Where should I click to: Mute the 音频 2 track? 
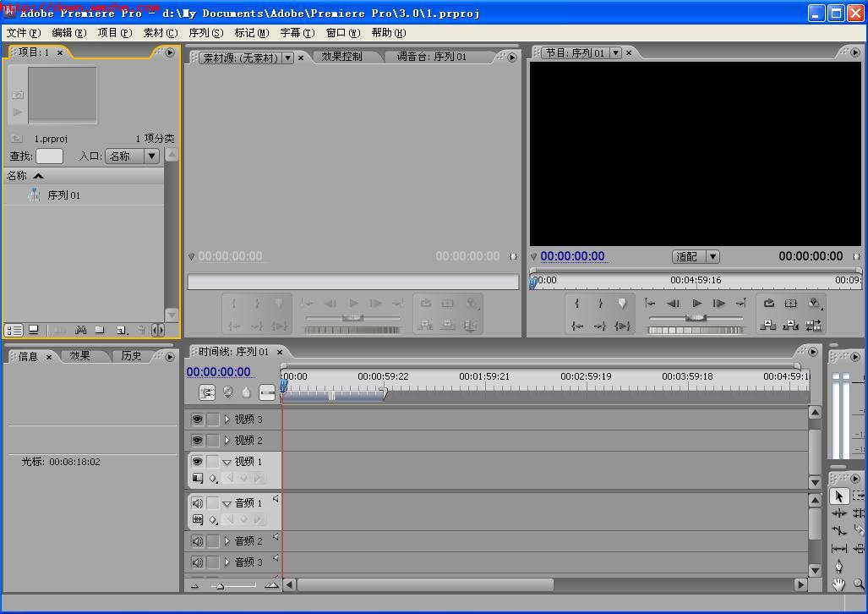coord(197,541)
